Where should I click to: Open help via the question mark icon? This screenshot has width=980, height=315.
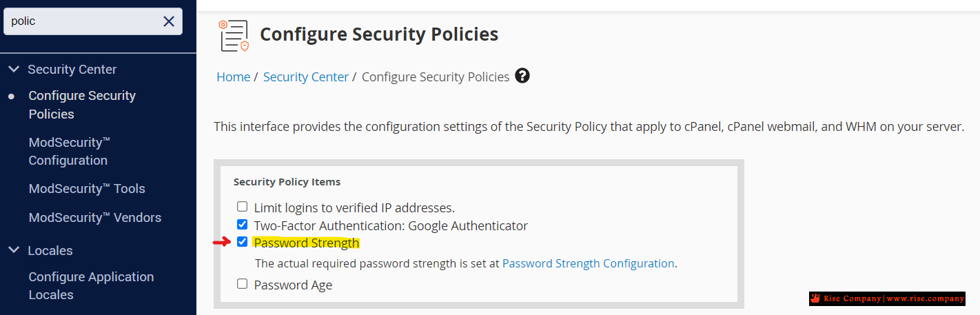522,76
